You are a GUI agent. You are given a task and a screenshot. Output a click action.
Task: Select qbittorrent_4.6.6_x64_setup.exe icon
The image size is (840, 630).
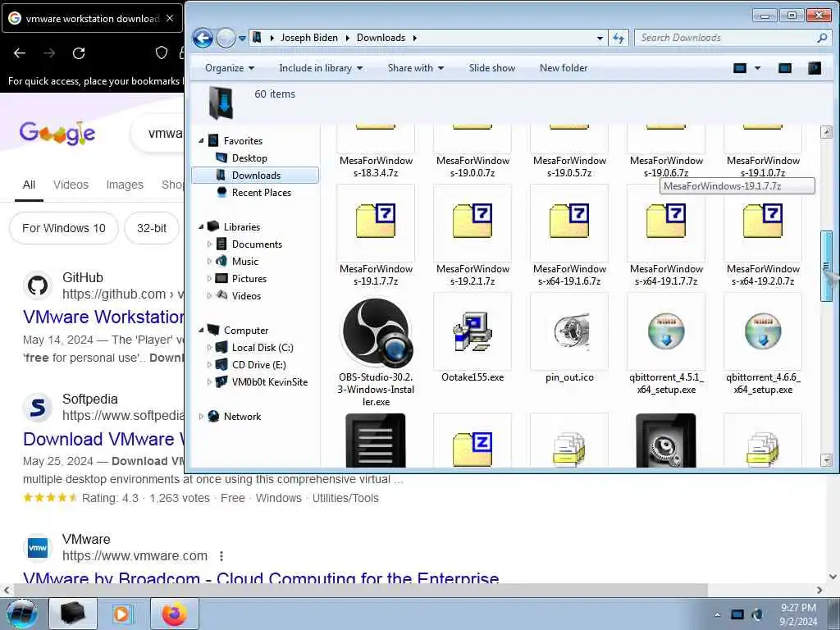tap(763, 331)
